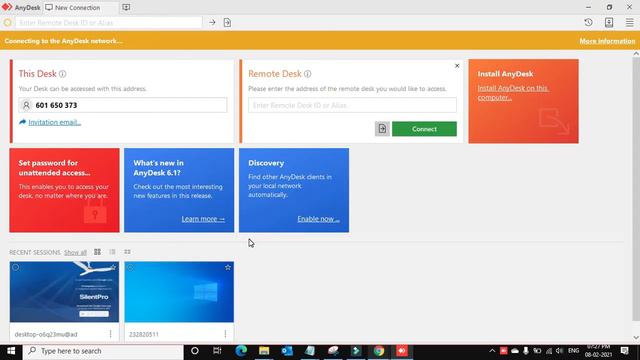
Task: Open Cortana circle icon on taskbar
Action: tap(195, 351)
